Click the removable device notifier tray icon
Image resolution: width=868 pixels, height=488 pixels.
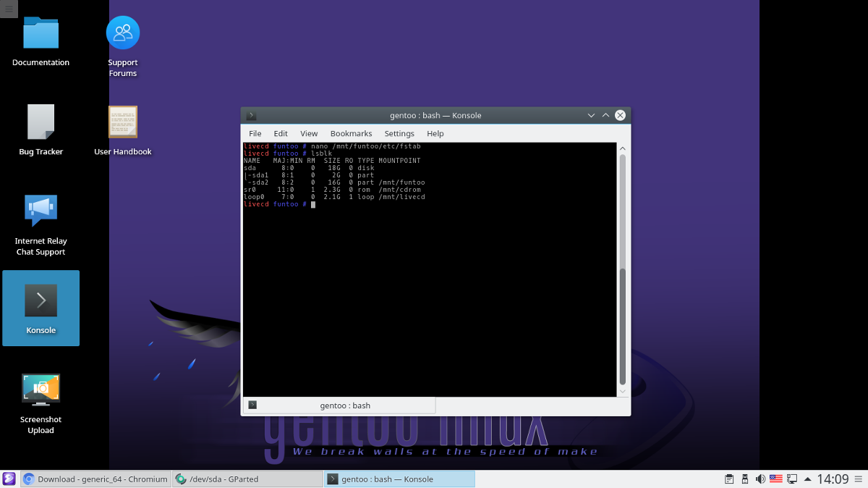coord(745,479)
